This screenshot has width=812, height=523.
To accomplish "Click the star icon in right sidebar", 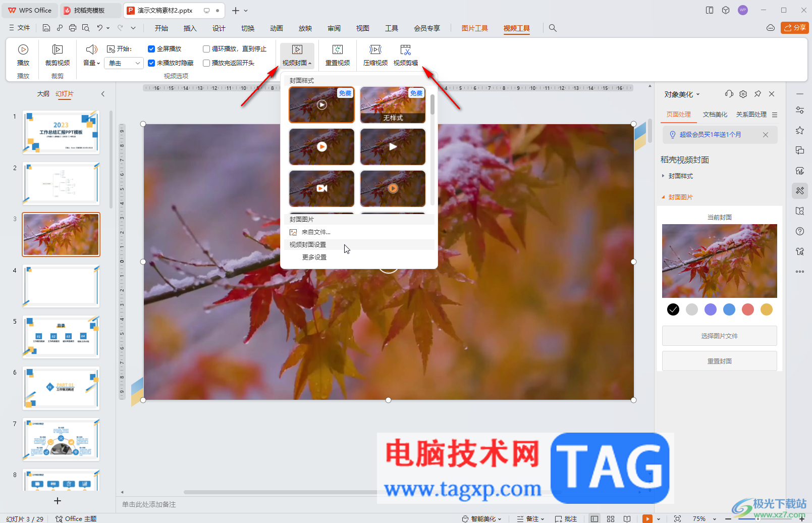I will (800, 130).
